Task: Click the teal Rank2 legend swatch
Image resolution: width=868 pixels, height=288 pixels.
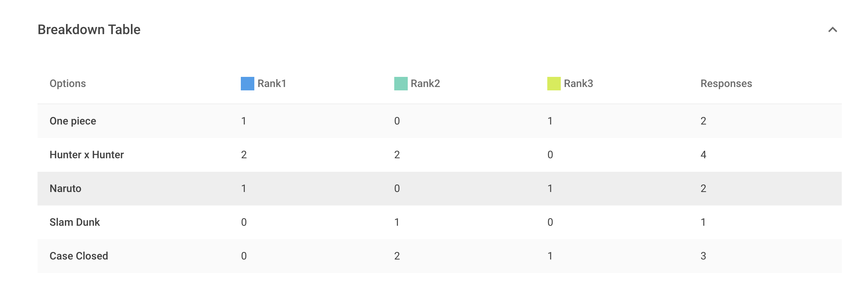Action: tap(400, 83)
